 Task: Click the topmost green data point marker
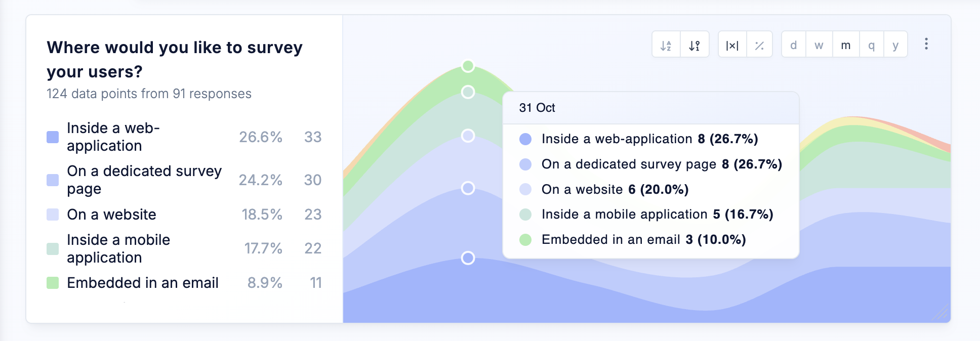coord(468,66)
